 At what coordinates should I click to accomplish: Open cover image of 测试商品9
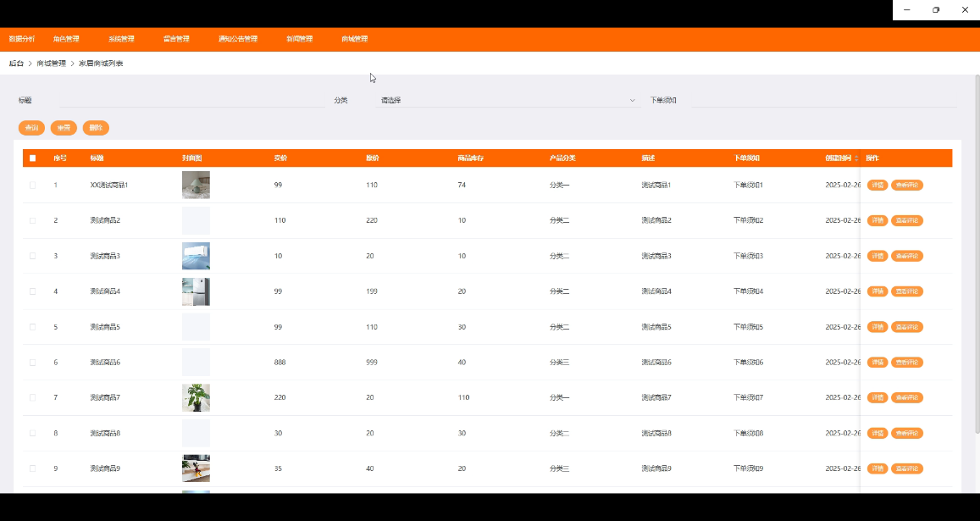click(x=196, y=468)
